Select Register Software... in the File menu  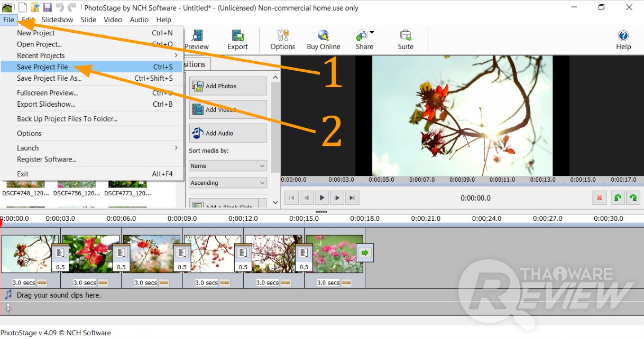click(x=92, y=159)
